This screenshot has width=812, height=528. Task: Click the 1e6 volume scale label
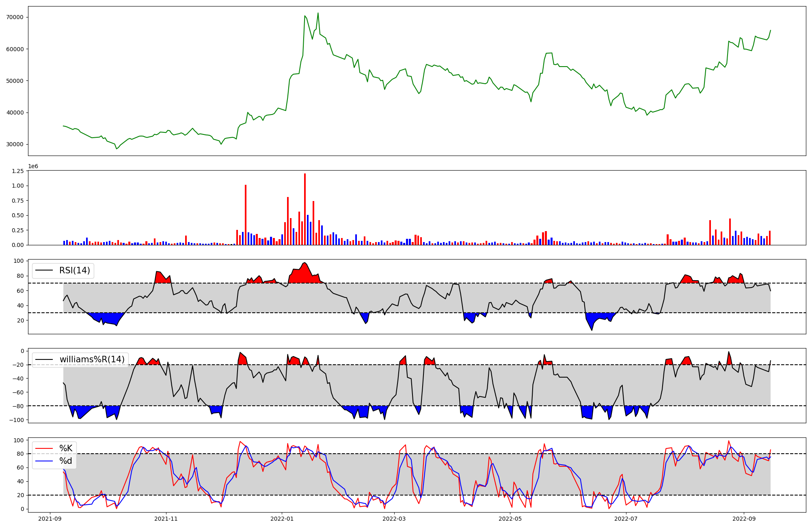[x=33, y=166]
